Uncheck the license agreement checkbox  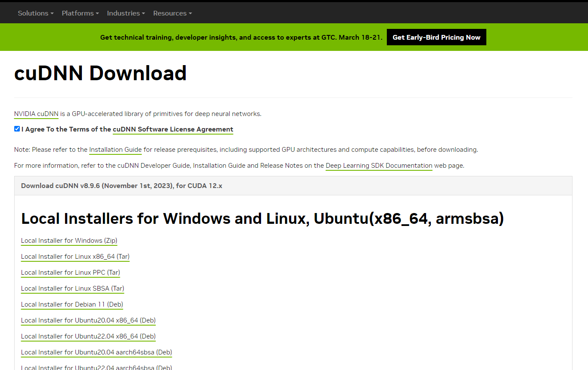17,129
